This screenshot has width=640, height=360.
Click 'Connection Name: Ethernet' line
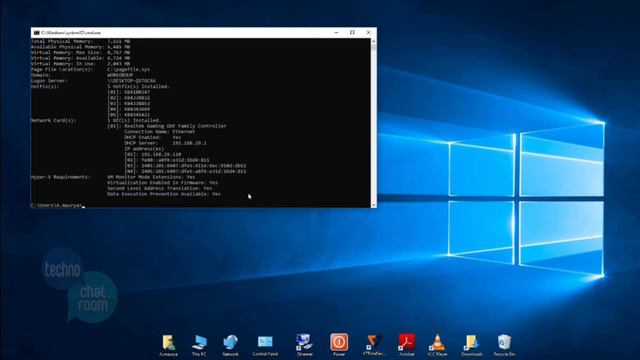[x=160, y=132]
